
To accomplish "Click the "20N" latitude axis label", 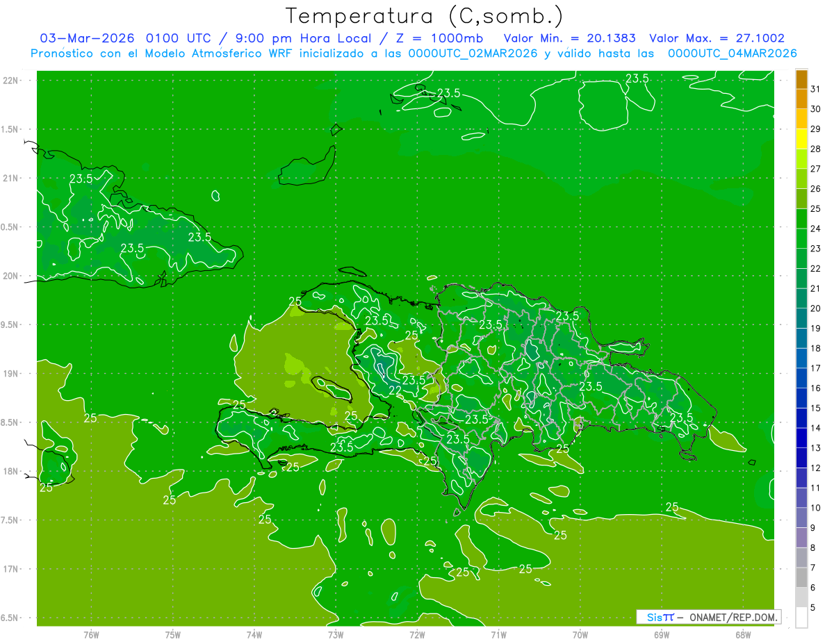I will (10, 276).
